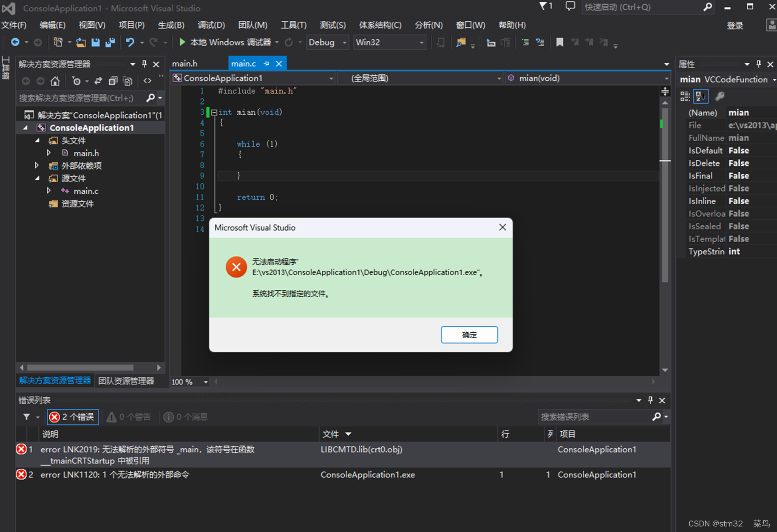Image resolution: width=777 pixels, height=532 pixels.
Task: Switch to the main.h editor tab
Action: tap(184, 63)
